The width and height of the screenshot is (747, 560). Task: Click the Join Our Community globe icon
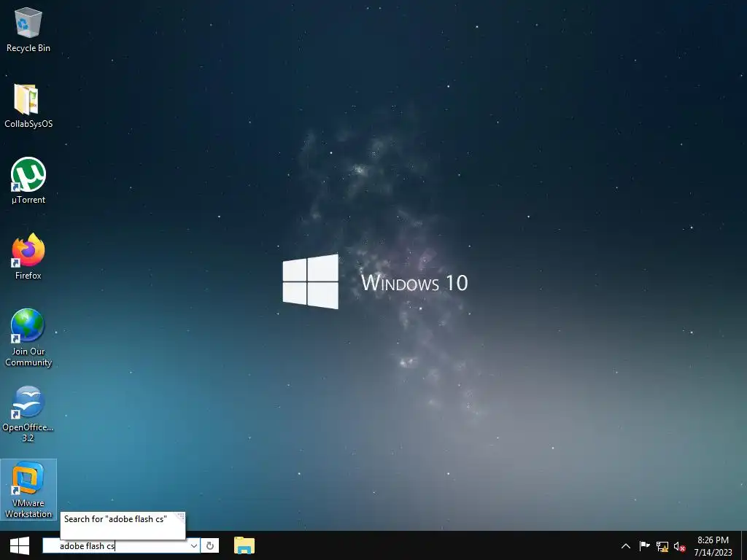28,337
